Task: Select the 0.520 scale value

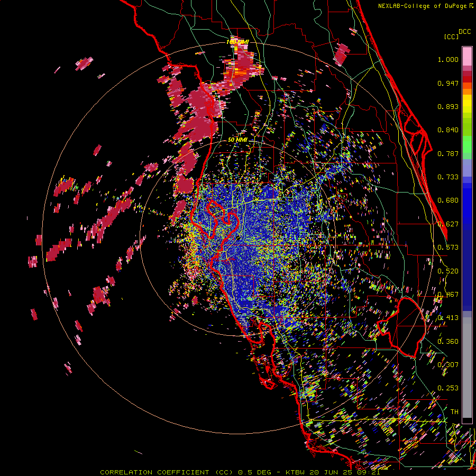Action: tap(448, 271)
